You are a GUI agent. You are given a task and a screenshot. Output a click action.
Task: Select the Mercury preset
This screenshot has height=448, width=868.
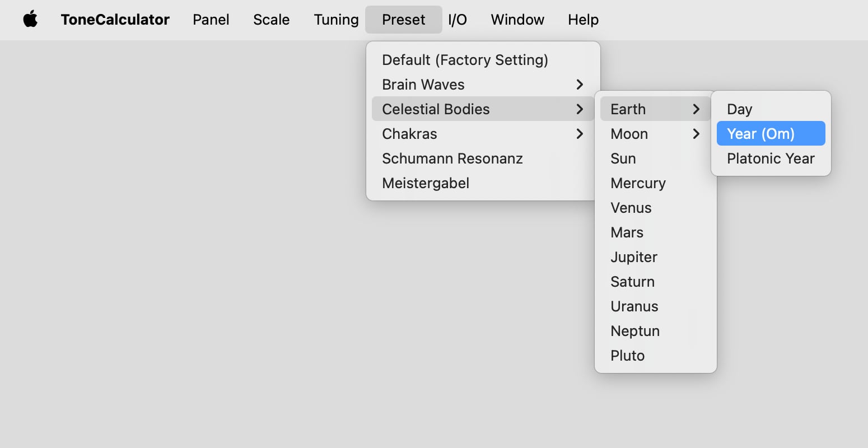pyautogui.click(x=638, y=183)
